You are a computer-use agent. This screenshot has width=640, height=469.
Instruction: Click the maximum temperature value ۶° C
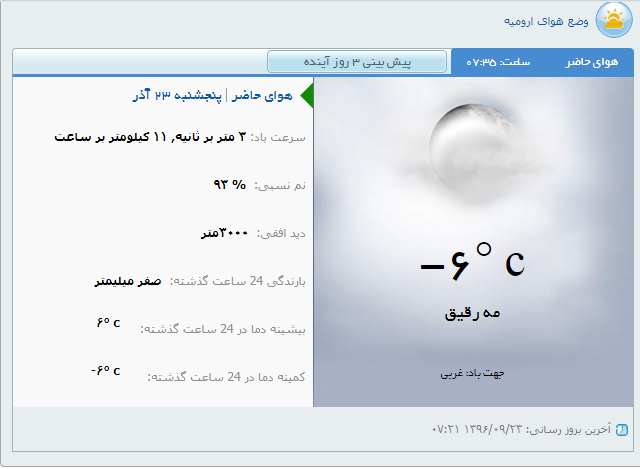pos(109,322)
